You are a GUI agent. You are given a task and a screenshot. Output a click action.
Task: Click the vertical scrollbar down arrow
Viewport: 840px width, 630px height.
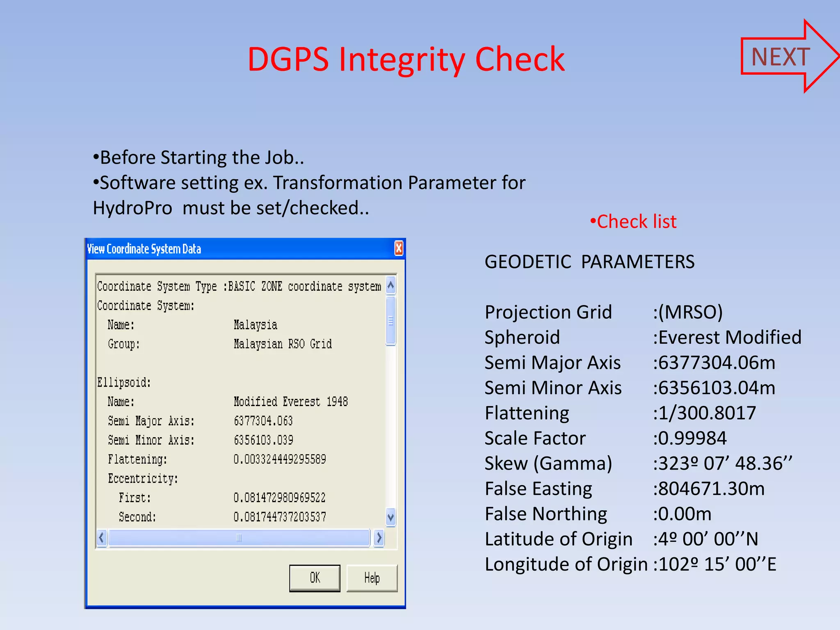click(x=391, y=517)
